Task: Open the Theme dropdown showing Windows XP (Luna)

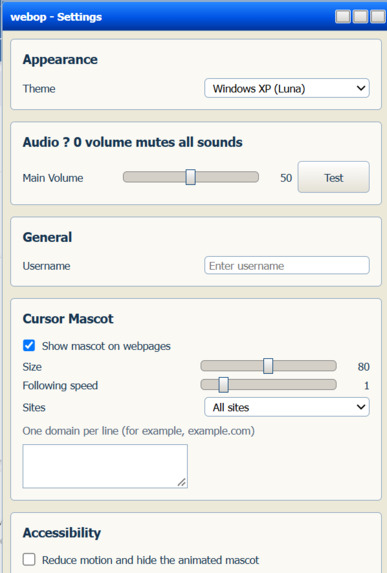Action: (x=287, y=88)
